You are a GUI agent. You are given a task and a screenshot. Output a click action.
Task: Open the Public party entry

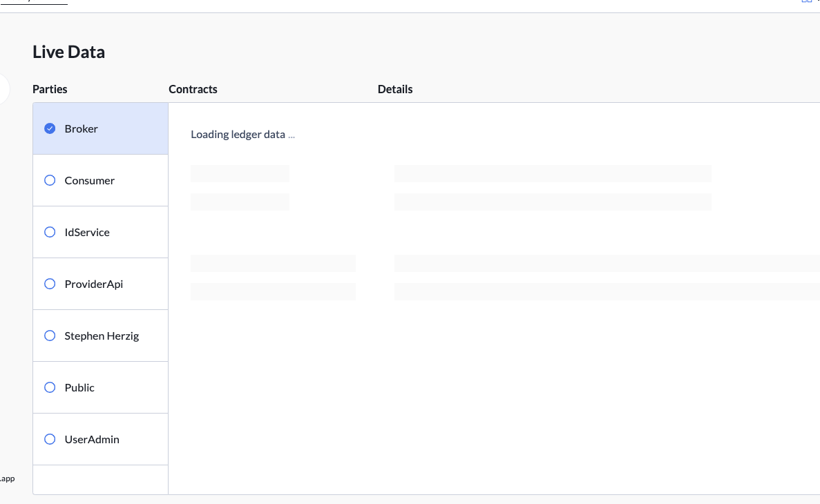[x=79, y=387]
